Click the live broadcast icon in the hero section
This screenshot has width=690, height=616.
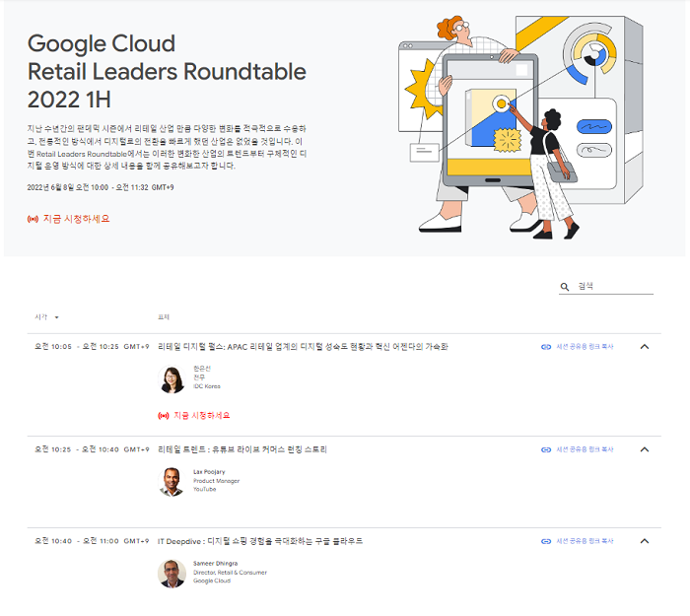[33, 219]
